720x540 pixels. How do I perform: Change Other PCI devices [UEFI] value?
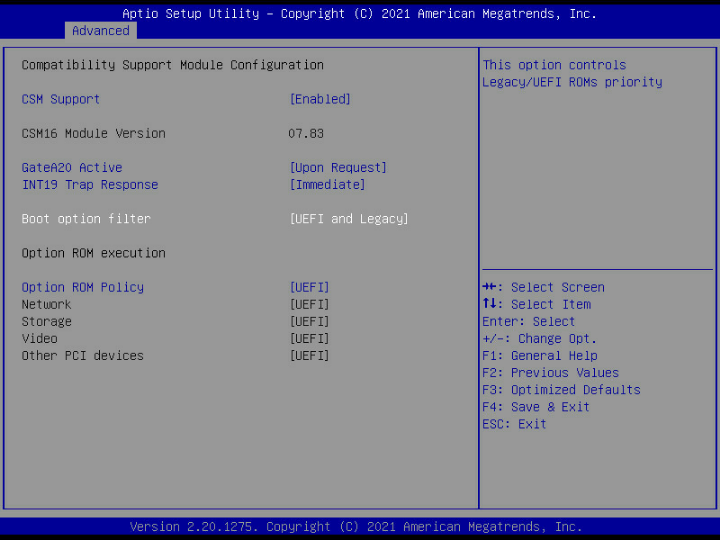click(x=309, y=356)
